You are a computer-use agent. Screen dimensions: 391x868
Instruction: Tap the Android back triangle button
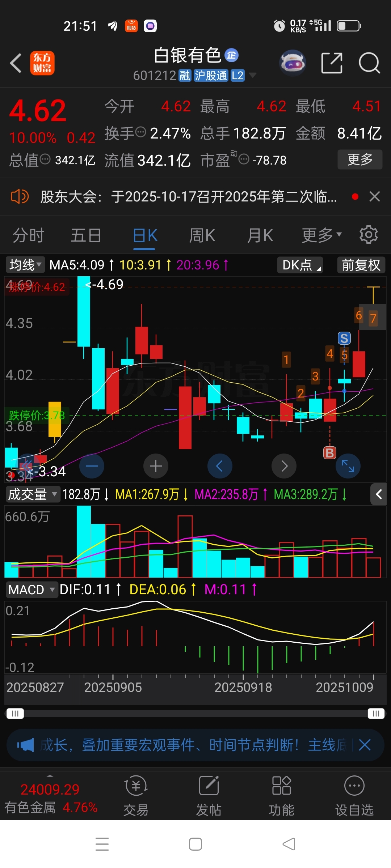pyautogui.click(x=289, y=844)
